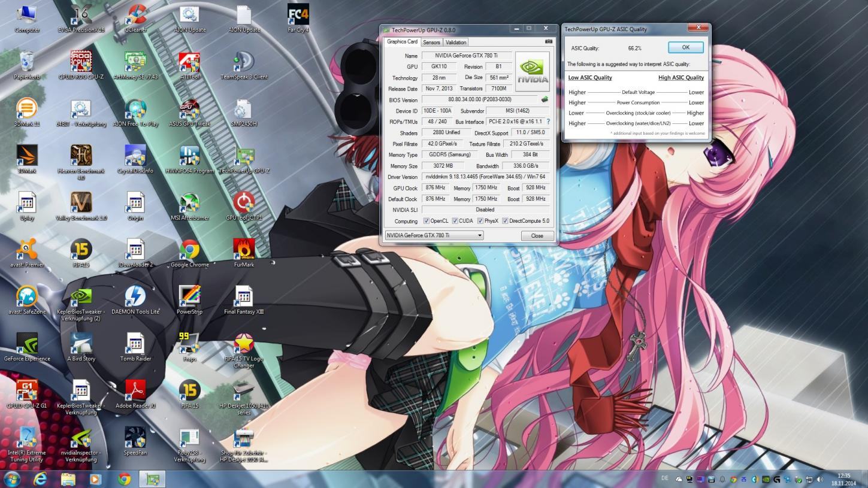Click the Close button in GPU-Z
This screenshot has height=488, width=868.
[537, 236]
